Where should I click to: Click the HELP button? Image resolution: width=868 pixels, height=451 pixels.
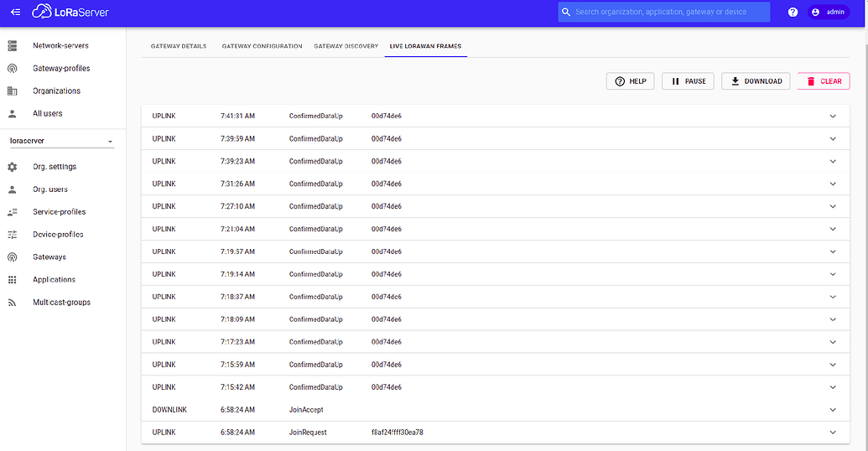click(630, 81)
